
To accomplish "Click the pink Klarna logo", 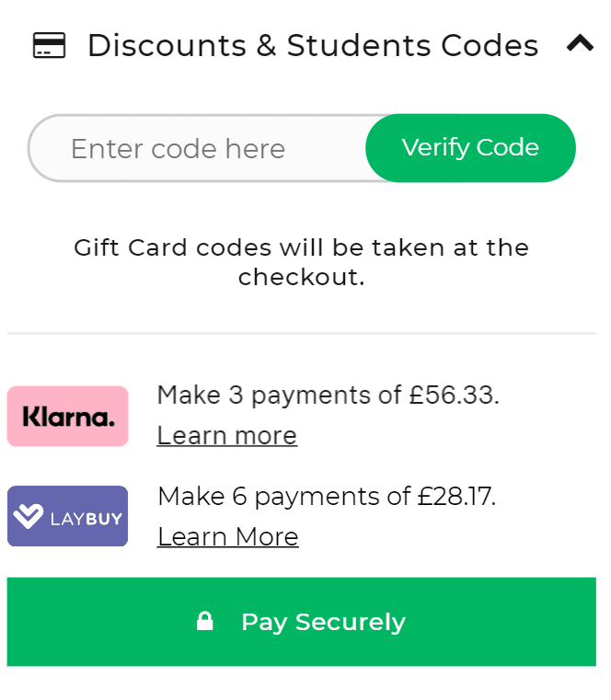I will [x=68, y=417].
